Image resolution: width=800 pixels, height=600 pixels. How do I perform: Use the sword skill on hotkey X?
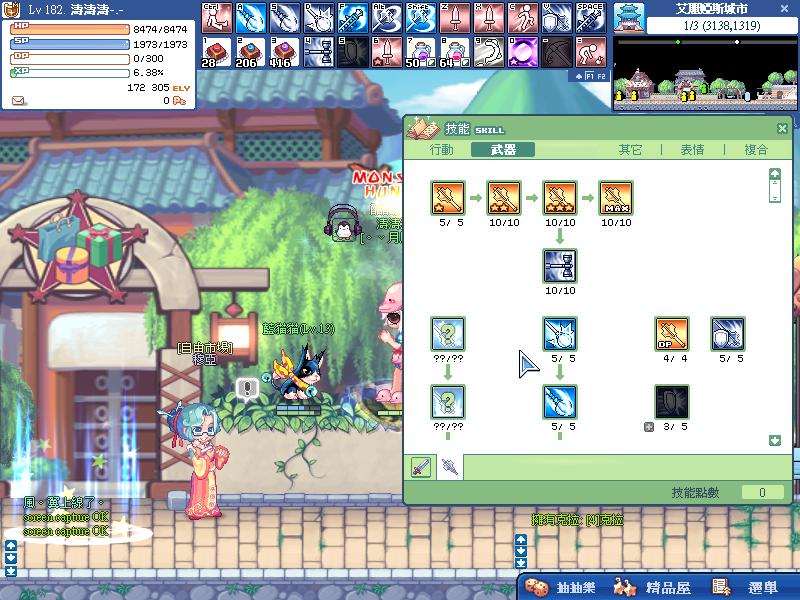coord(489,18)
